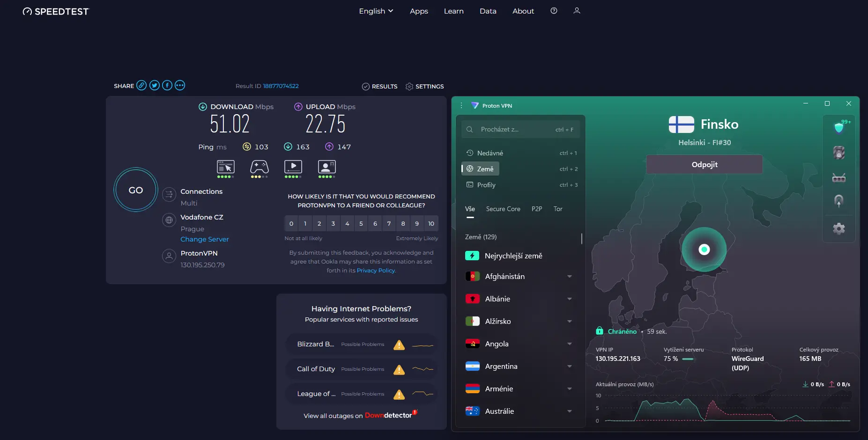Select the gaming performance icon on Speedtest

pos(260,167)
